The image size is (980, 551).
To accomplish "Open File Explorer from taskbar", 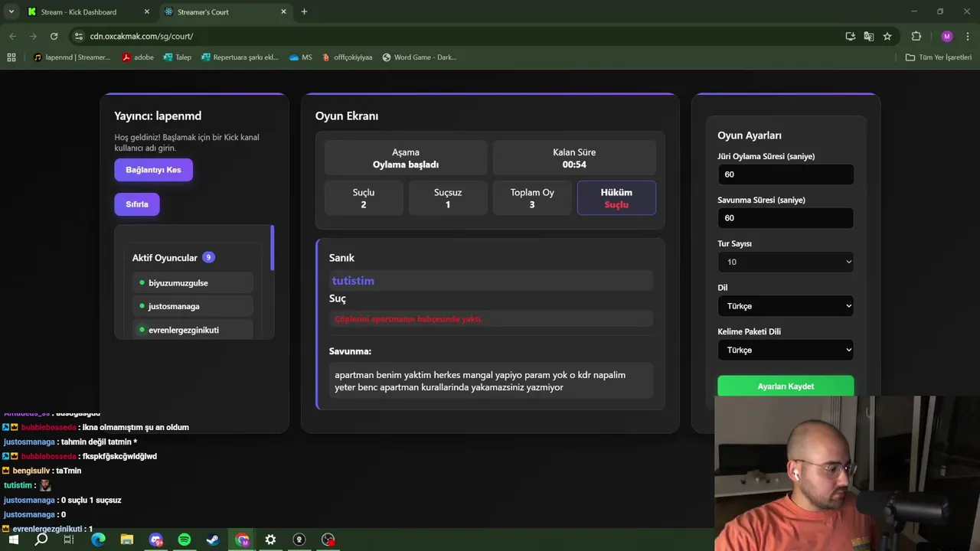I will point(127,540).
